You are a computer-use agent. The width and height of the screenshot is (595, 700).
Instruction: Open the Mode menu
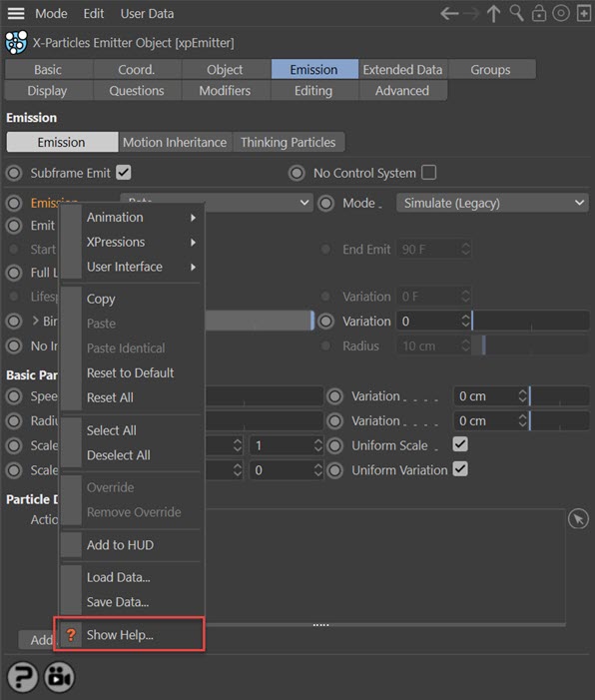point(51,13)
